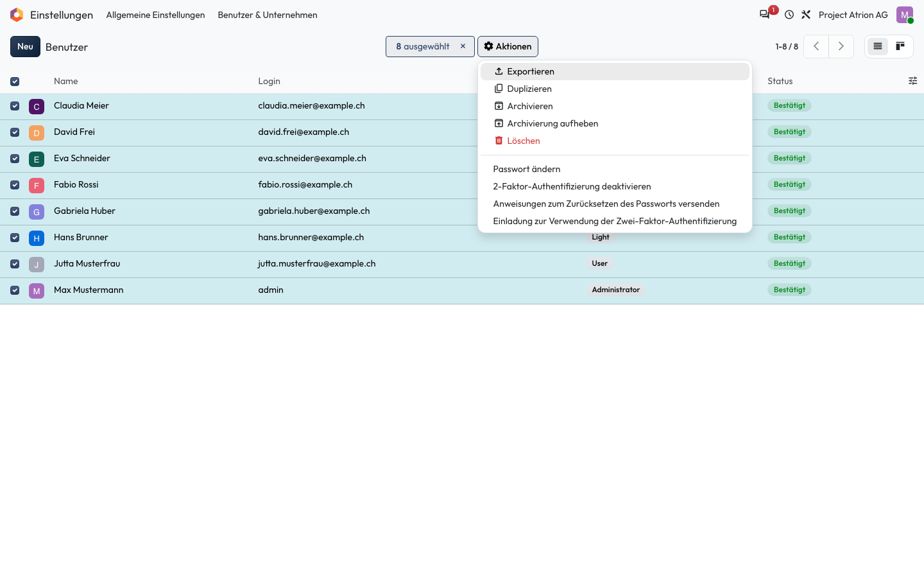The width and height of the screenshot is (924, 578).
Task: Open the pager showing 1-8 / 8
Action: pyautogui.click(x=787, y=46)
